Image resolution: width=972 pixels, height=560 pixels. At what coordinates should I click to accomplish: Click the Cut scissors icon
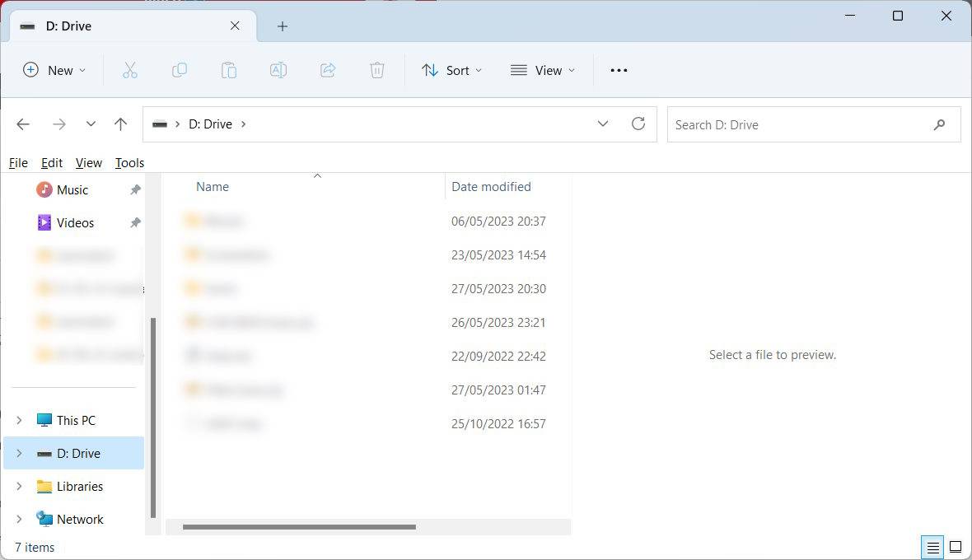pyautogui.click(x=129, y=71)
